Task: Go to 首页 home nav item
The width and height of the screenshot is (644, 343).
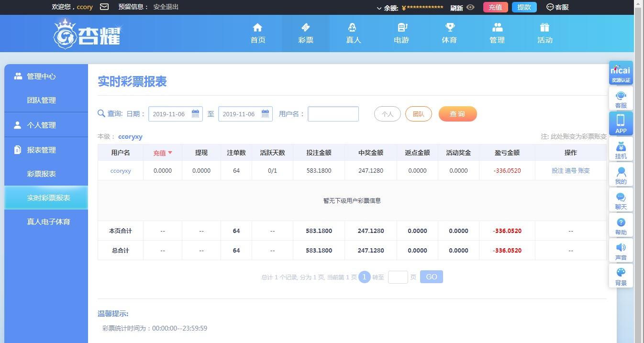Action: 258,33
